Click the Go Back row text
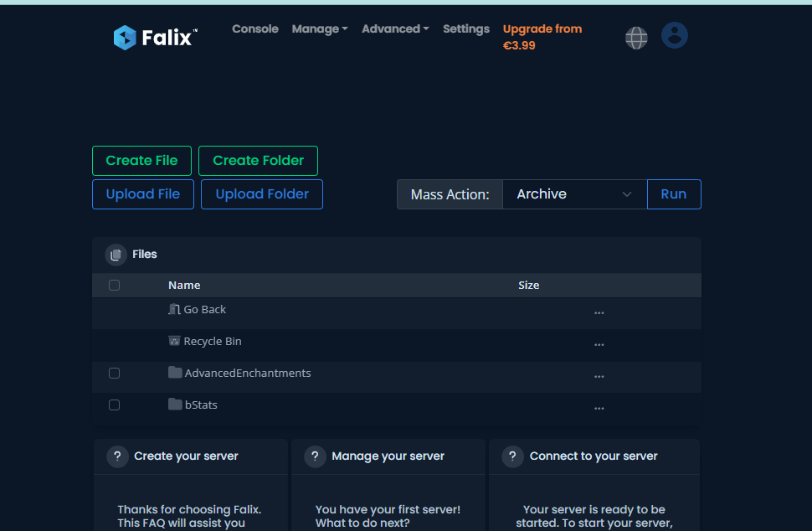 (204, 310)
